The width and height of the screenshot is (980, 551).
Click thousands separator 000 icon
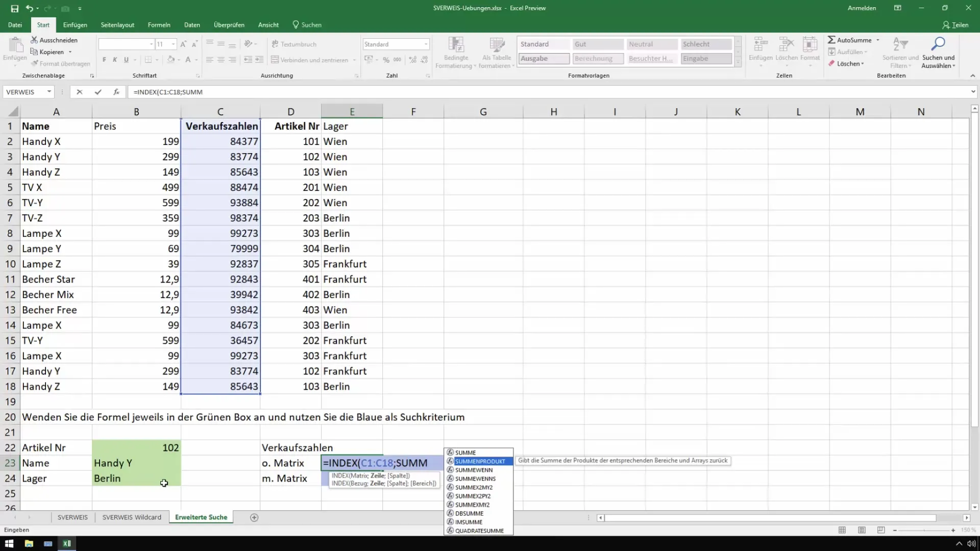tap(398, 60)
